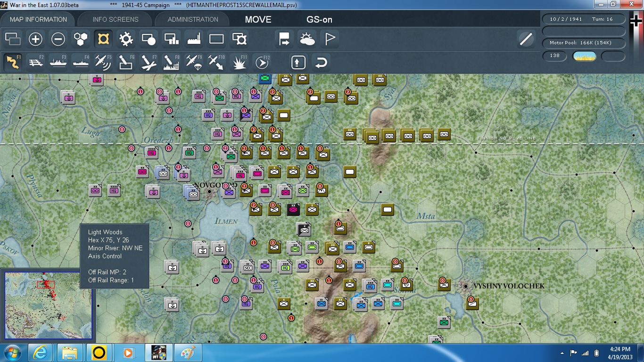Open the MAP INFORMATION tab

coord(38,19)
